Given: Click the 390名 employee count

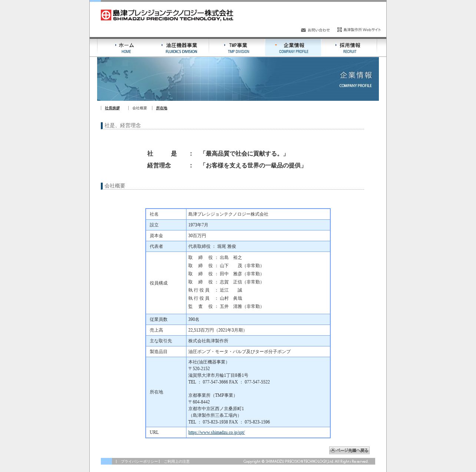Looking at the screenshot, I should (194, 319).
